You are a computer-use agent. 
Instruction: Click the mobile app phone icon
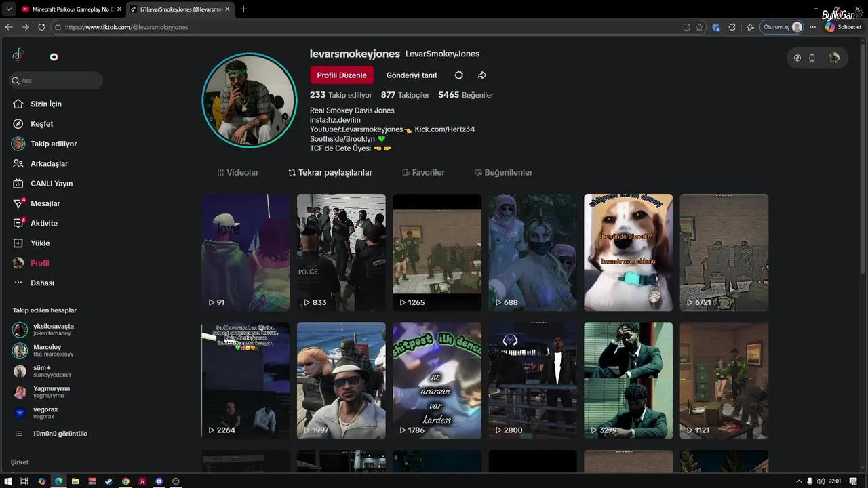(812, 58)
